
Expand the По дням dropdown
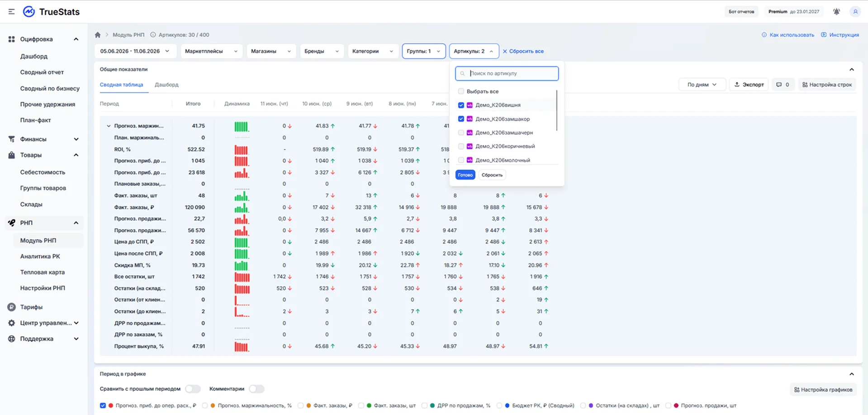coord(702,85)
